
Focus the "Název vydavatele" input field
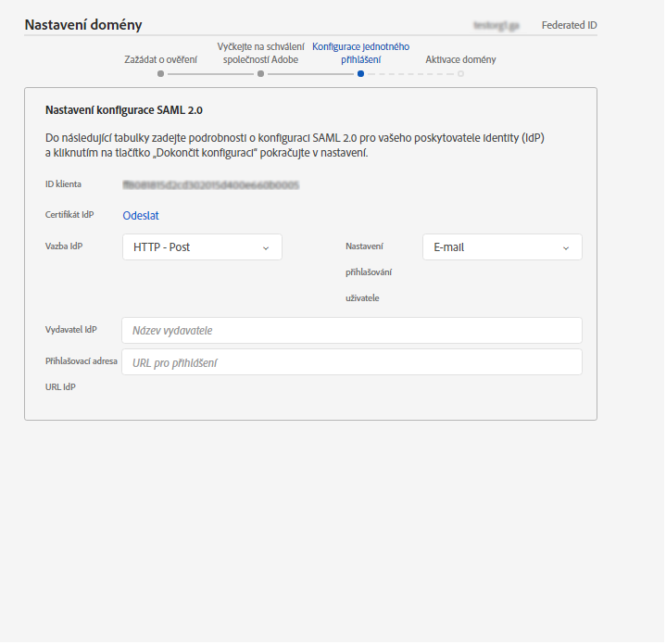click(x=352, y=331)
